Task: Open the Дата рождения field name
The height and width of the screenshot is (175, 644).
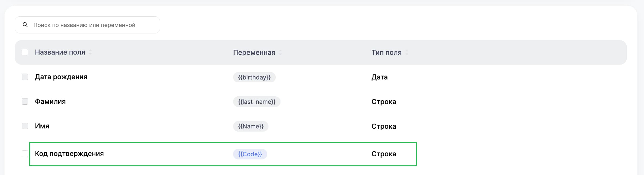Action: [61, 77]
